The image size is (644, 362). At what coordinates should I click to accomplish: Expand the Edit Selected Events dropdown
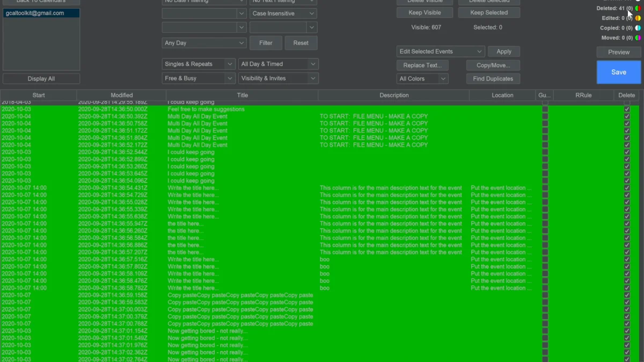pos(441,51)
